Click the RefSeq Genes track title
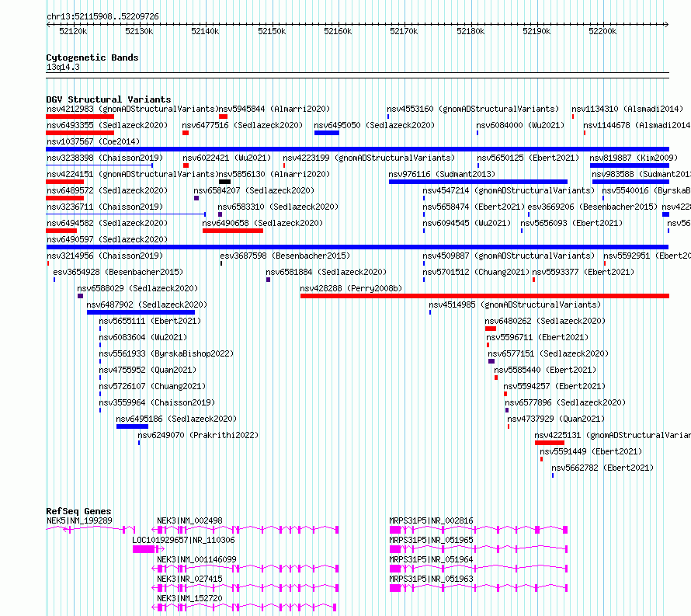The image size is (691, 616). 78,511
